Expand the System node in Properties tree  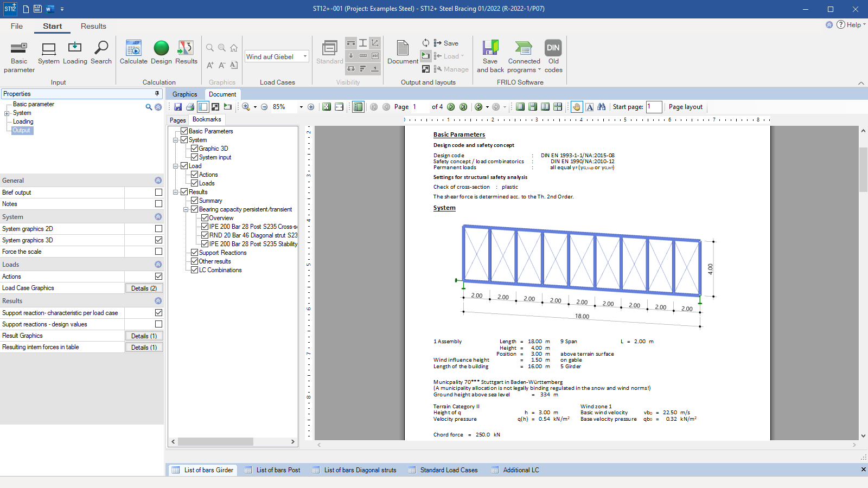(7, 113)
